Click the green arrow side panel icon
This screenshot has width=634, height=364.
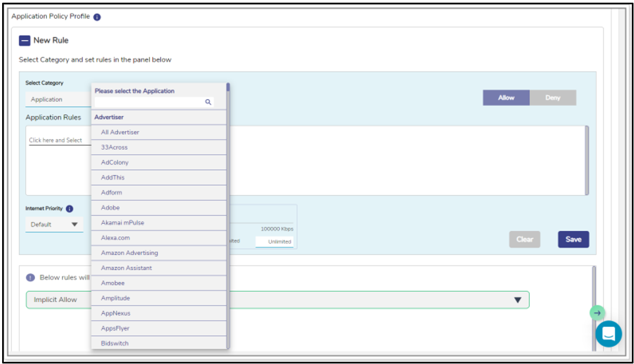tap(597, 313)
